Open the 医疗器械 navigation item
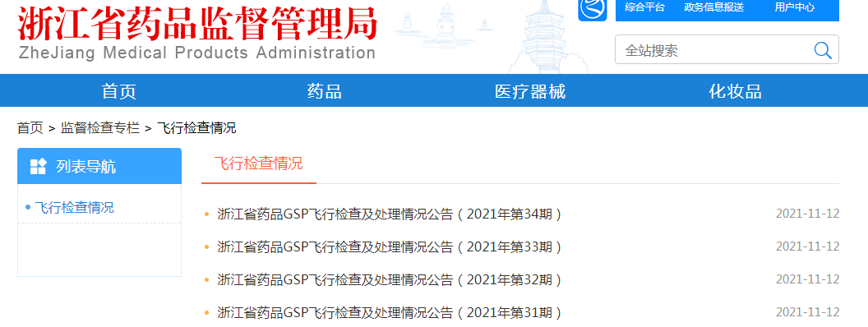The height and width of the screenshot is (327, 868). [530, 90]
